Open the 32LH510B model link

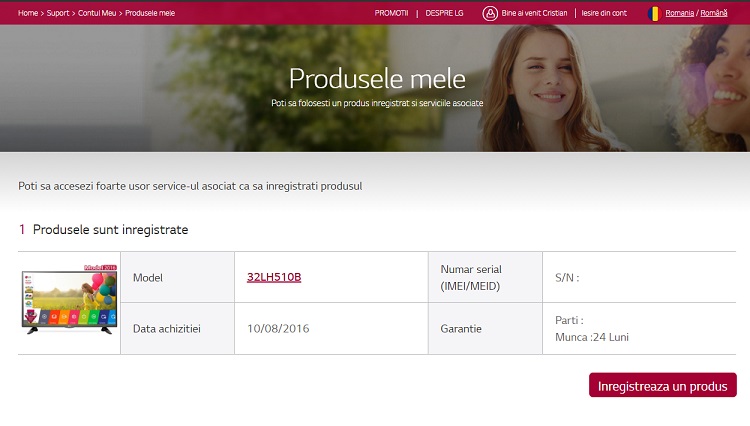coord(274,277)
